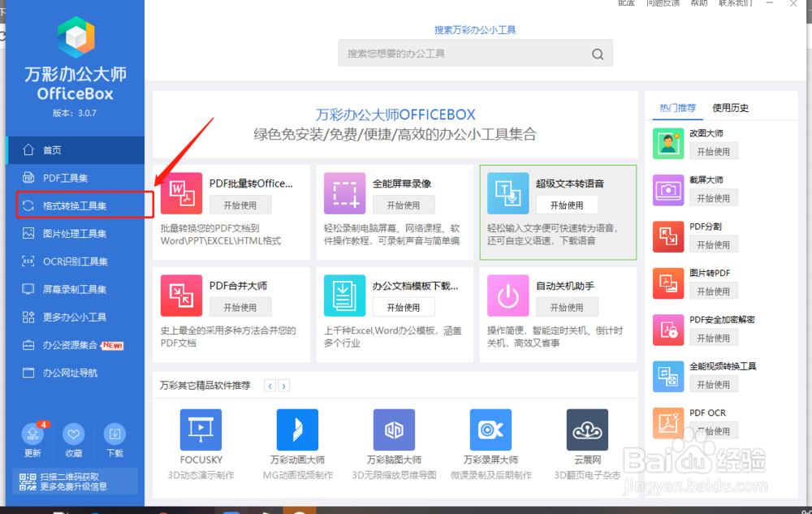Click the 收藏 favorites heart icon

pos(74,434)
